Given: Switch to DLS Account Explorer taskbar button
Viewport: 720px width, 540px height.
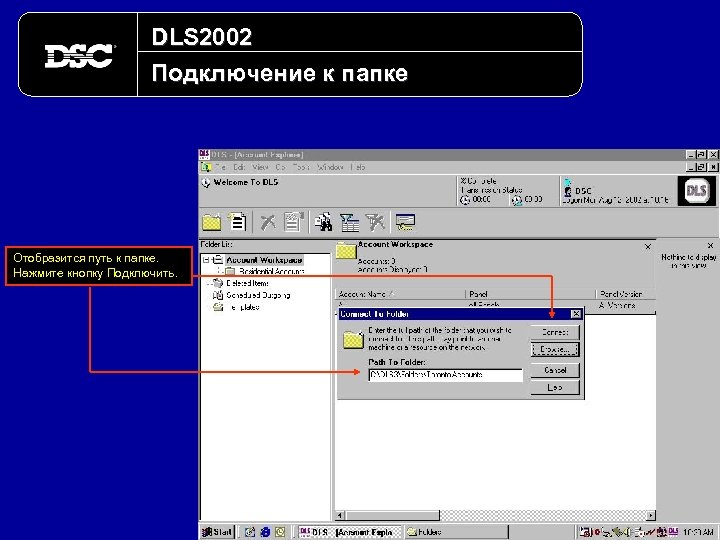Looking at the screenshot, I should [350, 532].
